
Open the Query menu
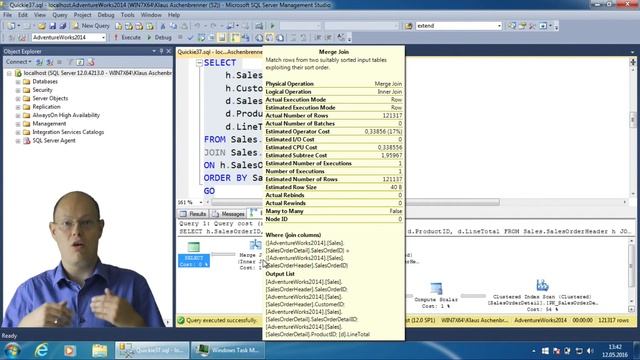(x=60, y=15)
